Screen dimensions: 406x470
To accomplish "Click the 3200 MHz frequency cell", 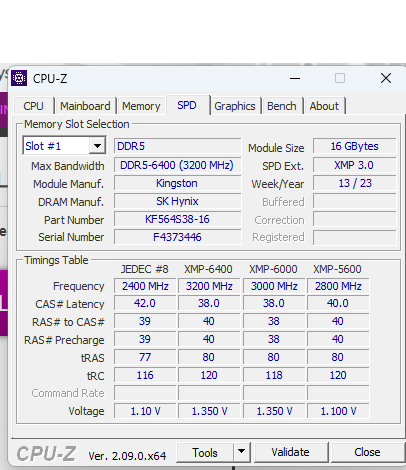I will 209,286.
